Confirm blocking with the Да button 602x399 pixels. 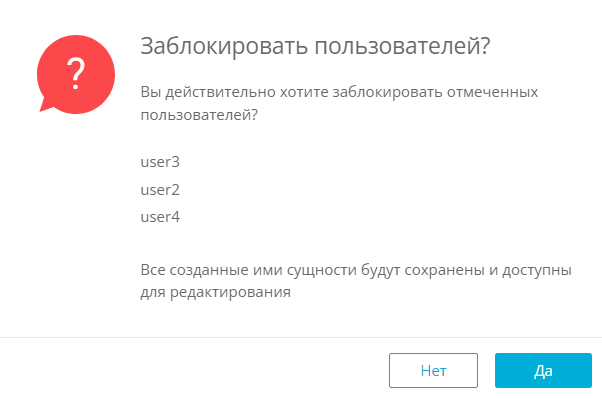[543, 371]
